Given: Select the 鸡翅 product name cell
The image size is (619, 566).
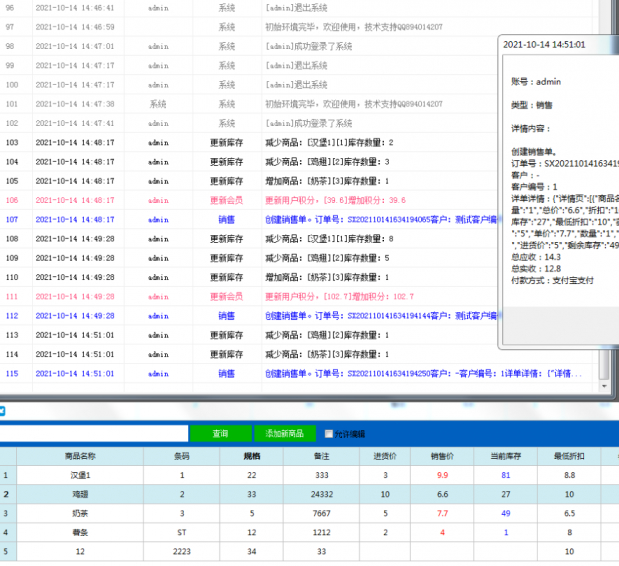Looking at the screenshot, I should [80, 494].
